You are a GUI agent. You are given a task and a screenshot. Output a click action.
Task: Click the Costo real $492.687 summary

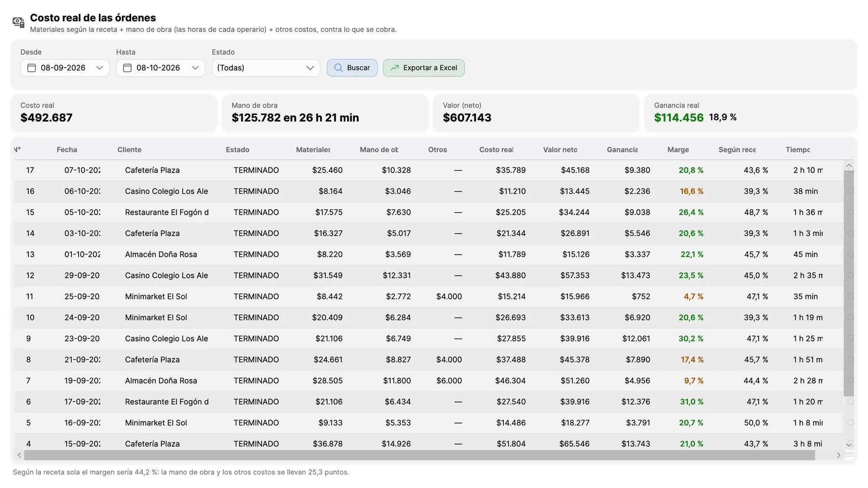click(x=46, y=118)
